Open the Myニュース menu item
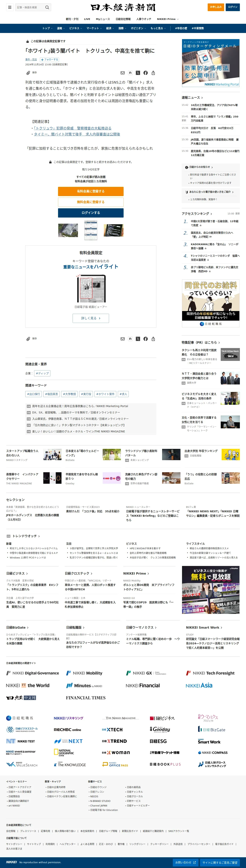Image resolution: width=246 pixels, height=868 pixels. [x=103, y=19]
